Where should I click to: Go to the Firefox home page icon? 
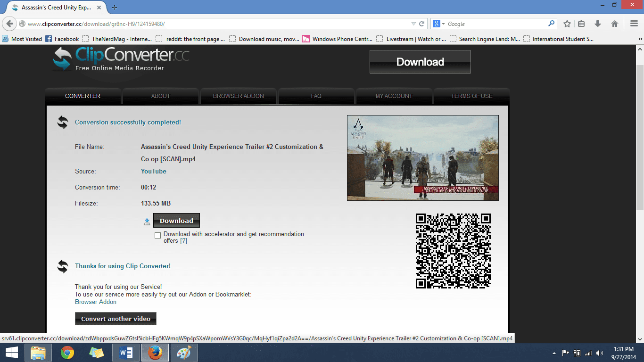614,24
